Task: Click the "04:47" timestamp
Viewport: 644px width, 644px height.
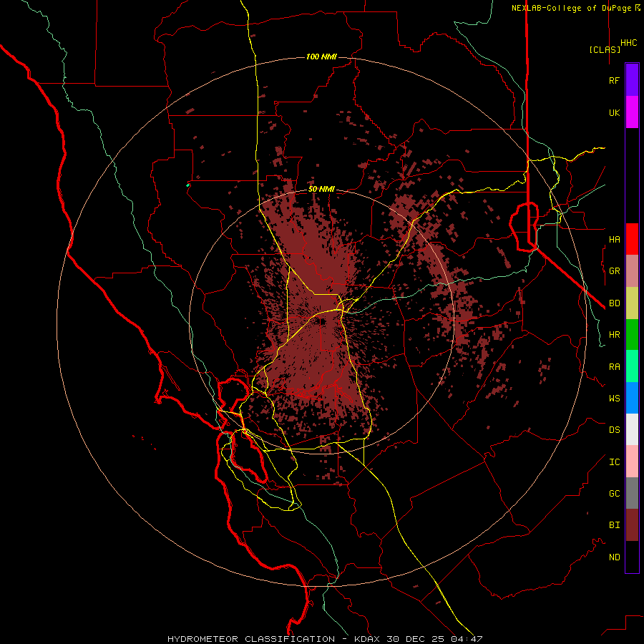Action: coord(469,639)
